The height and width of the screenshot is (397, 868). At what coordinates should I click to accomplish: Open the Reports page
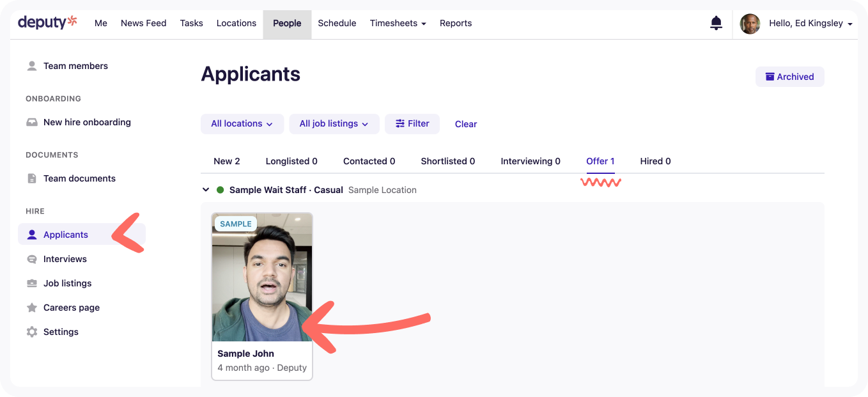tap(456, 23)
